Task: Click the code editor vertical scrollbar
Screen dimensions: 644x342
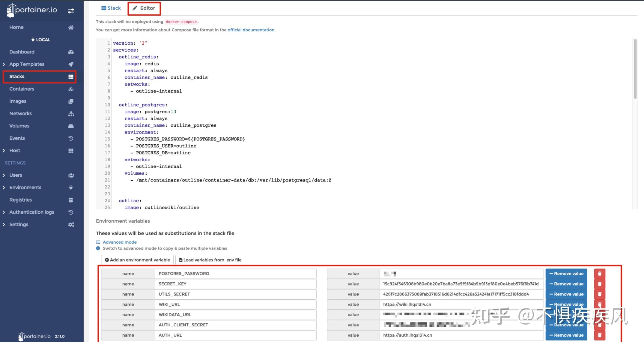Action: [x=635, y=69]
